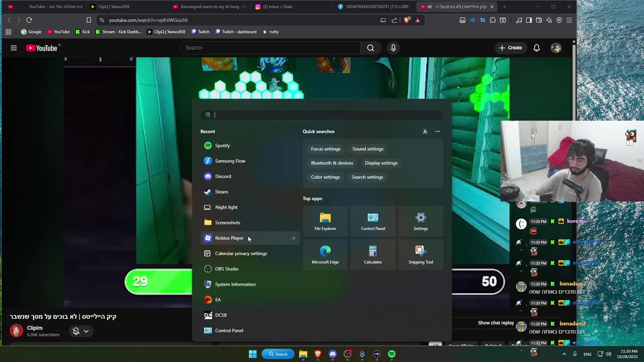
Task: Open Settings tile in Top apps
Action: 421,221
